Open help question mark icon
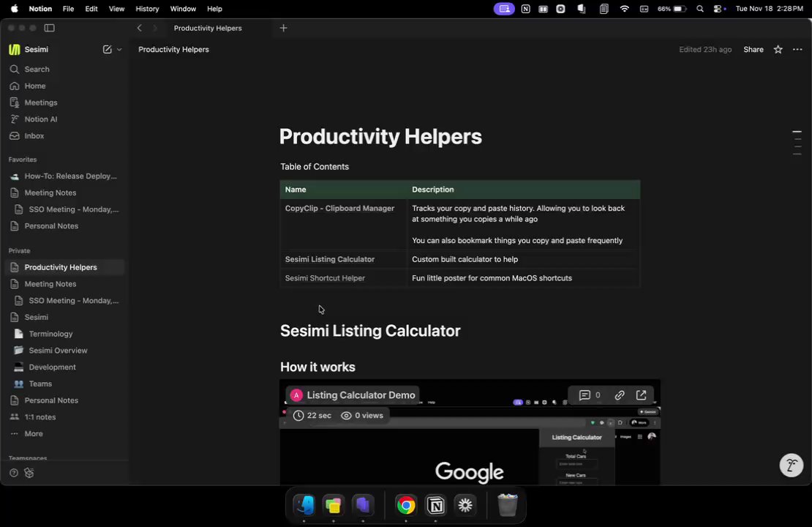This screenshot has width=812, height=527. (x=14, y=473)
